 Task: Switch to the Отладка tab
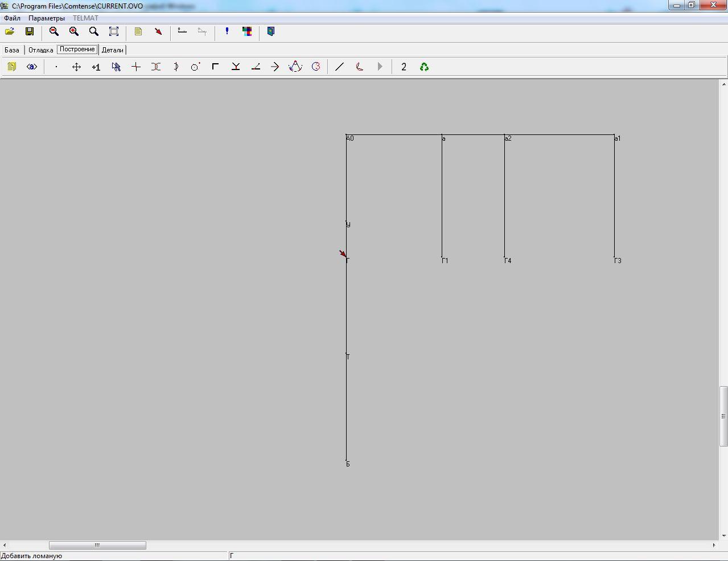click(41, 50)
